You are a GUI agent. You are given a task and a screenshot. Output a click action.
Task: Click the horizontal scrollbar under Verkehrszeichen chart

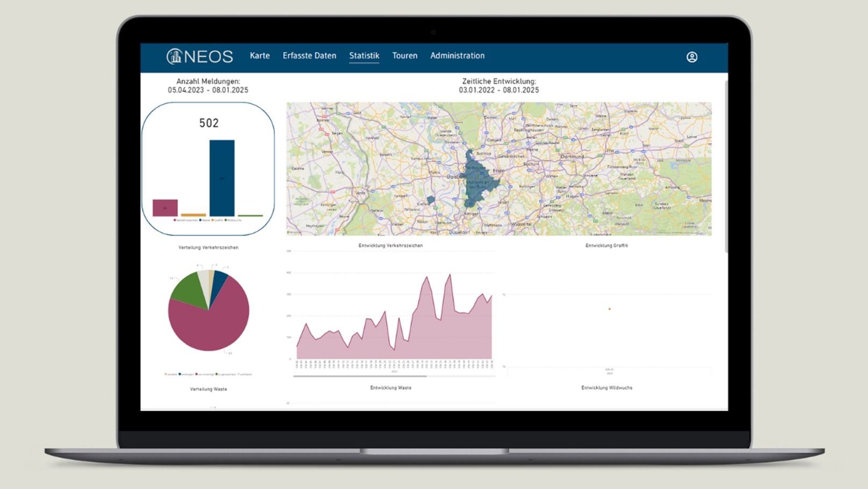[359, 376]
